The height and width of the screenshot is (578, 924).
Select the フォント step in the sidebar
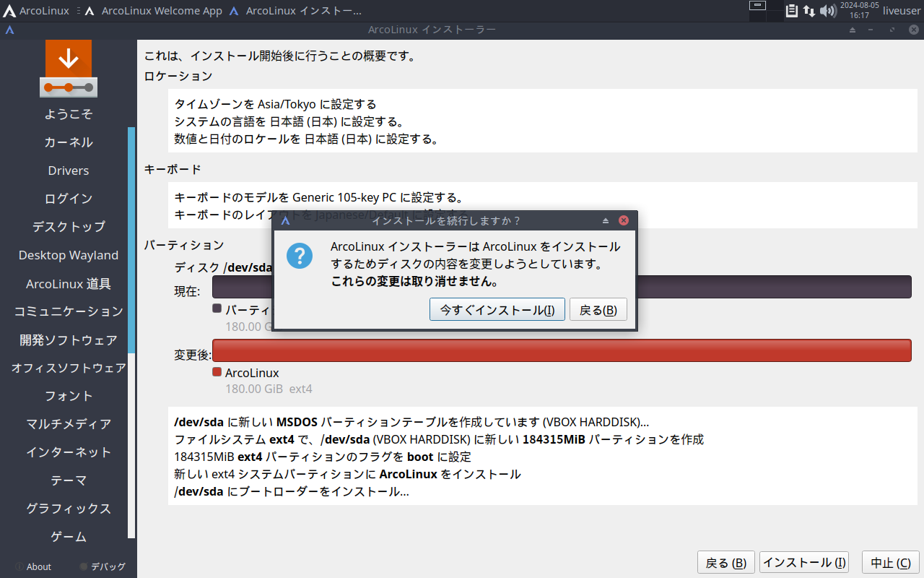tap(69, 396)
